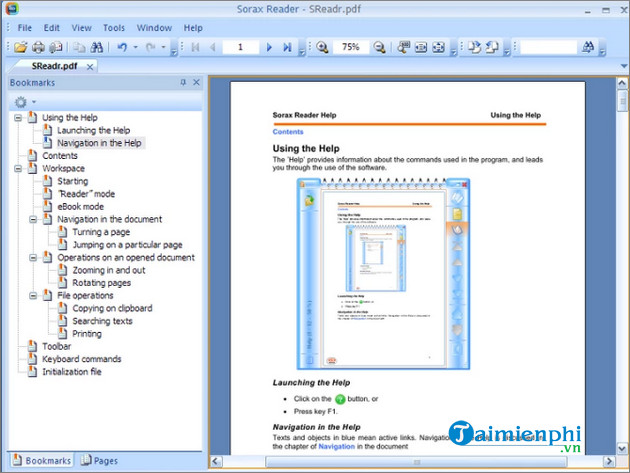Collapse the Workspace tree node
The image size is (630, 473).
18,168
